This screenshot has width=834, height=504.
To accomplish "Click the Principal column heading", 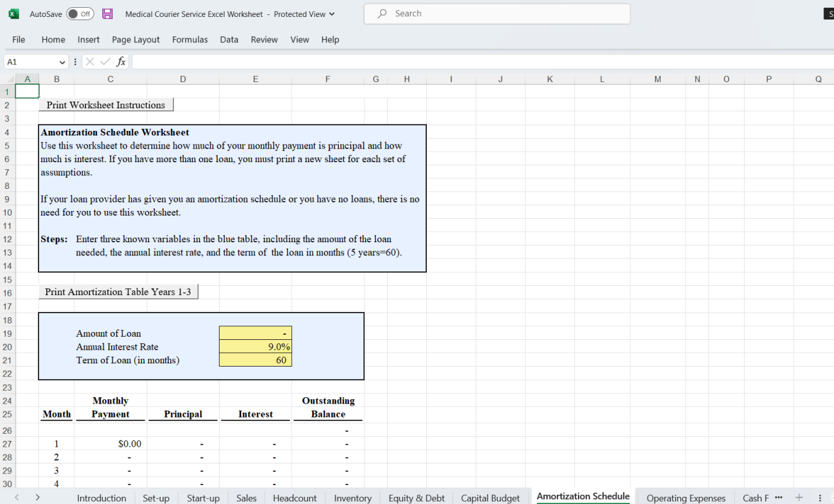I will point(183,414).
